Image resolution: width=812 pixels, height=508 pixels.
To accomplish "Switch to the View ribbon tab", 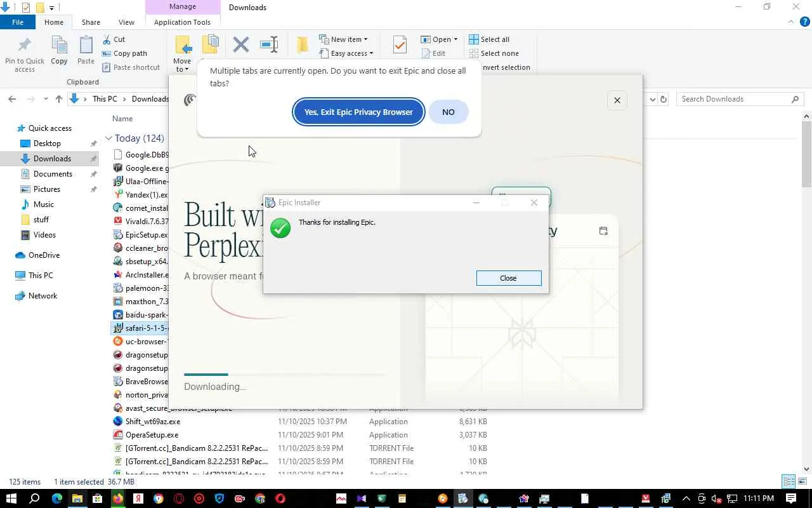I will tap(126, 22).
